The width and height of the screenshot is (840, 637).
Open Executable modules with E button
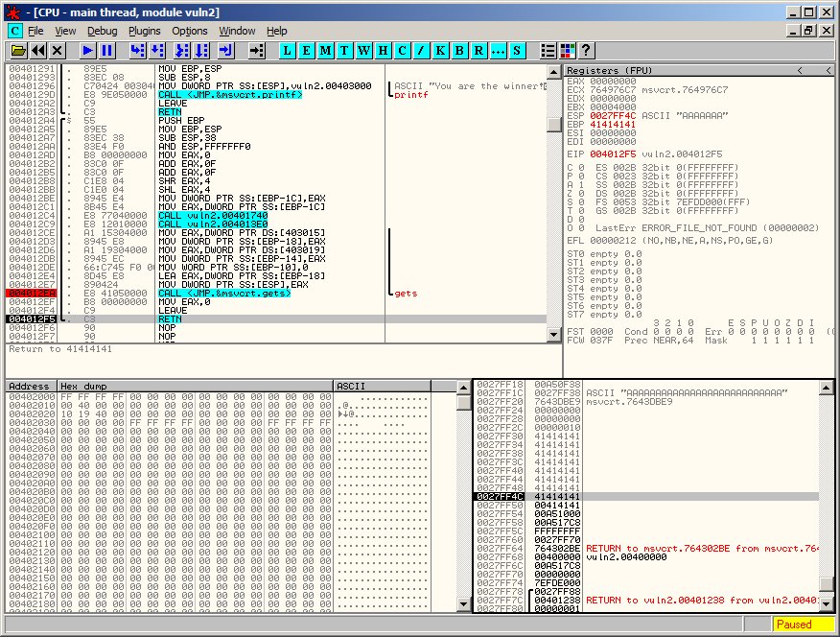(307, 50)
